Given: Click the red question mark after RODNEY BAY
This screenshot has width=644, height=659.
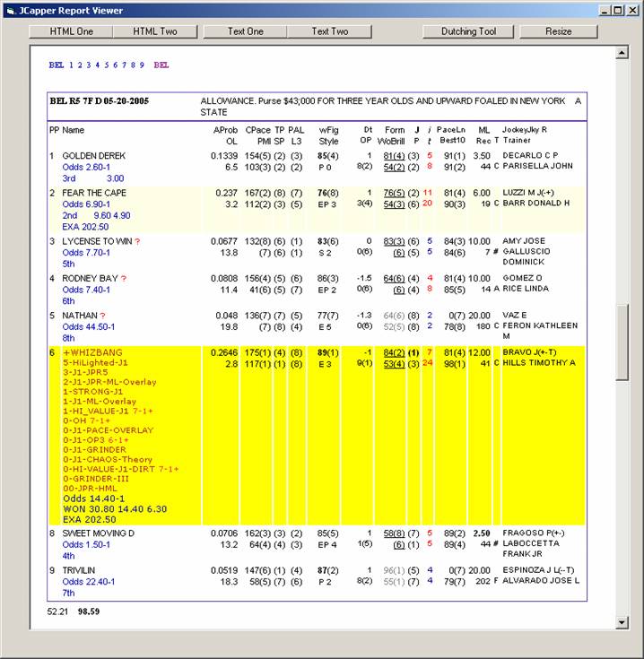Looking at the screenshot, I should click(x=124, y=279).
